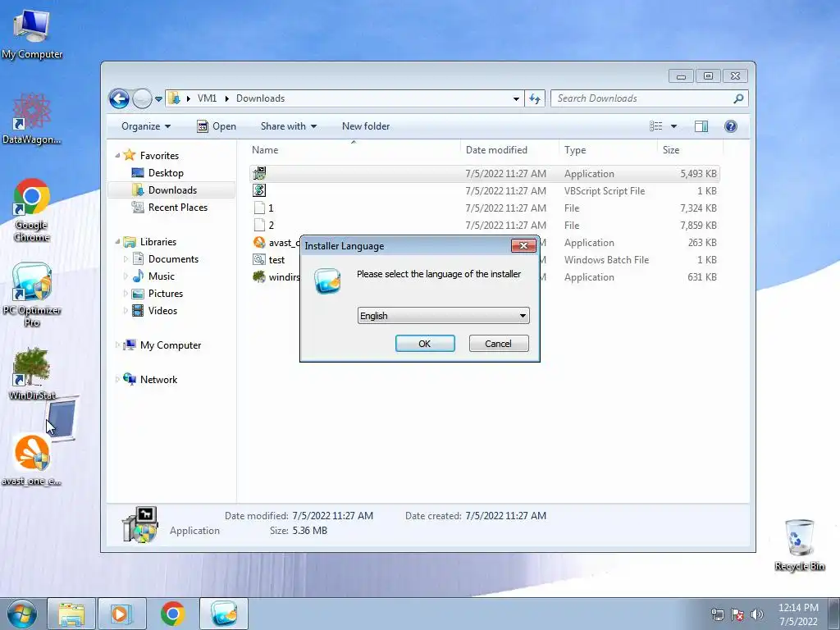Viewport: 840px width, 630px height.
Task: Select the file named 1
Action: pos(485,208)
